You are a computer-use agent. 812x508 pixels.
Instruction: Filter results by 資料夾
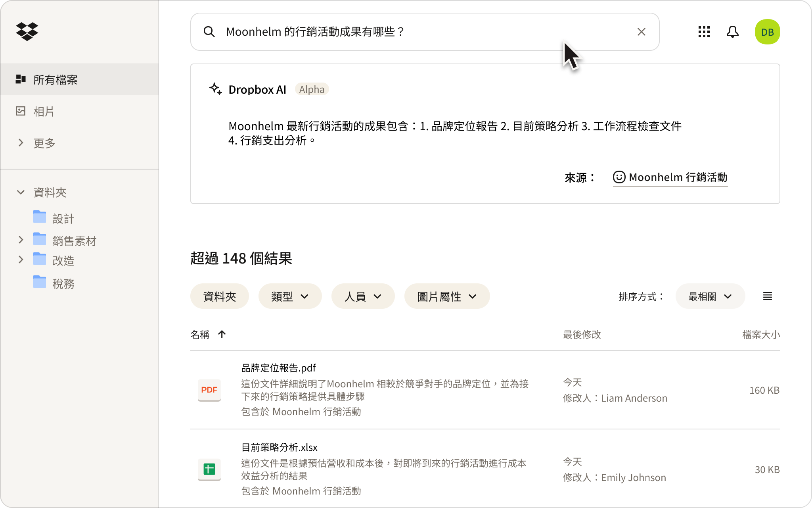pos(219,296)
